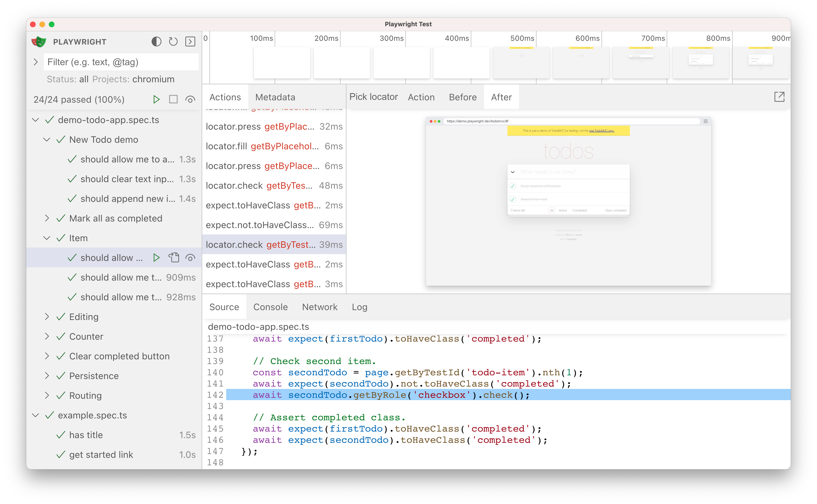The height and width of the screenshot is (504, 817).
Task: Collapse example.spec.ts file node
Action: (x=36, y=415)
